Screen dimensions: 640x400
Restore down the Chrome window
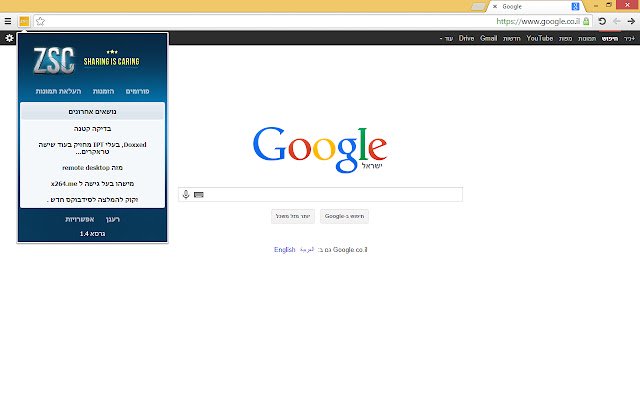(x=609, y=5)
